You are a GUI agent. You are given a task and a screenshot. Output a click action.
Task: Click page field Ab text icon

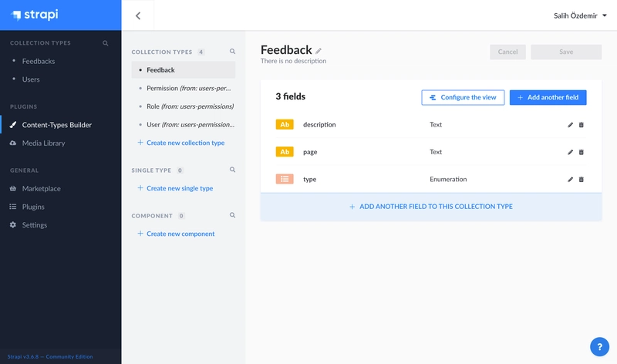(x=285, y=151)
